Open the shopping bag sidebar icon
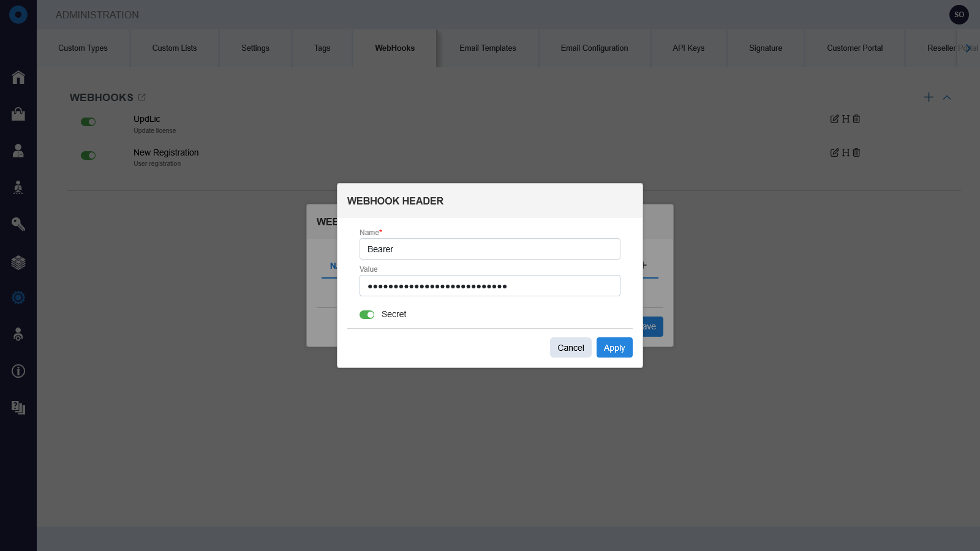The image size is (980, 551). pos(18,114)
